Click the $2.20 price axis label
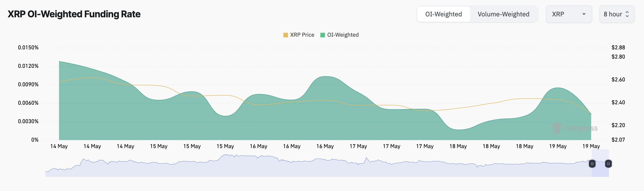644x191 pixels. click(618, 125)
